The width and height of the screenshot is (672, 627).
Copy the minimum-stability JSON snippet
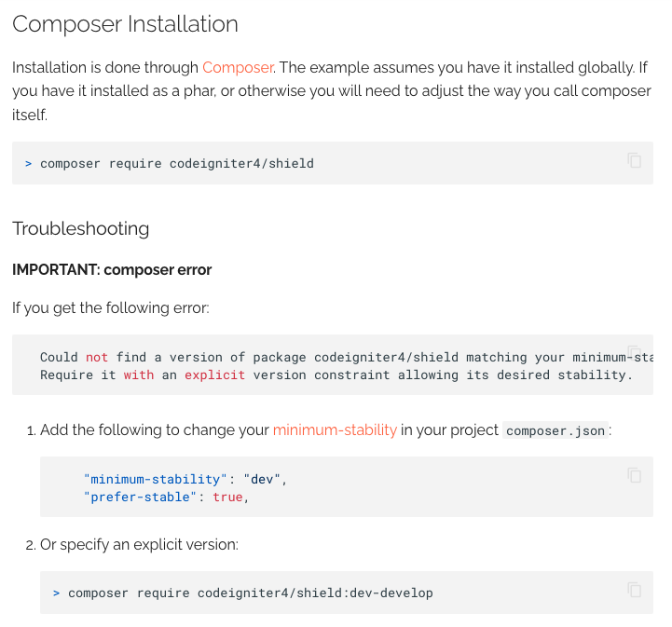(634, 475)
